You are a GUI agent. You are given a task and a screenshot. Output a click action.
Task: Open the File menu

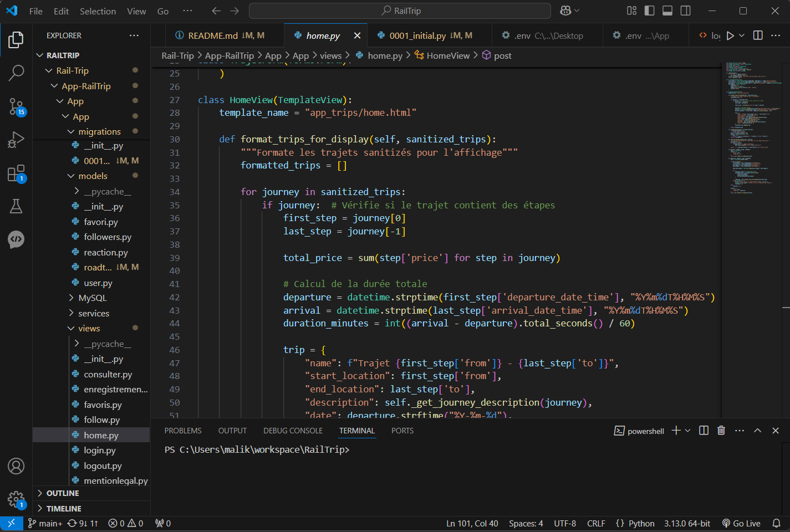36,11
